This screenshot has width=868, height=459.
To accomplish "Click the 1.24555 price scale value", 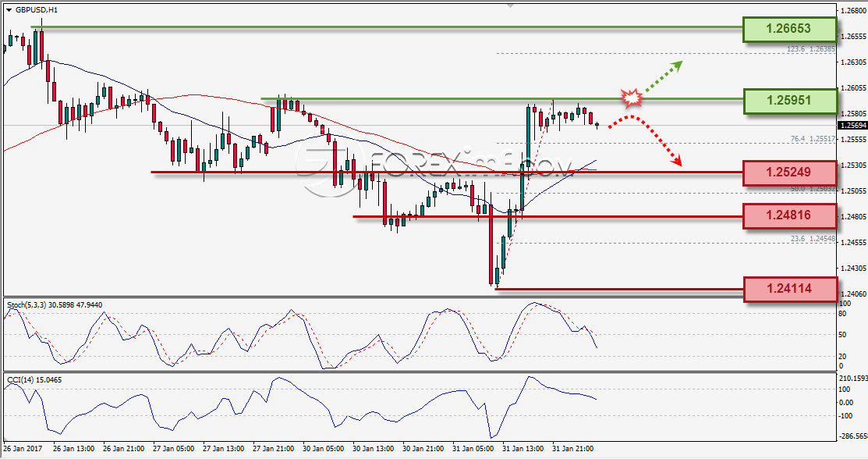I will [853, 242].
